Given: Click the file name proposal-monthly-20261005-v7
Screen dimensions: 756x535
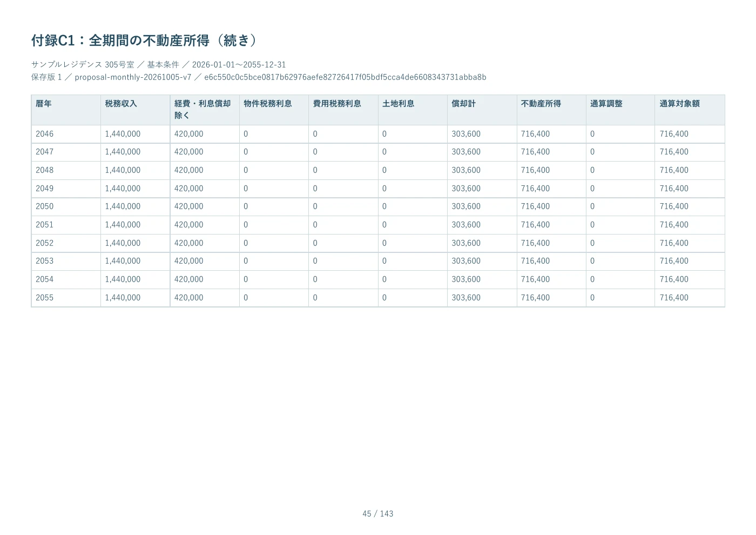Looking at the screenshot, I should pos(133,77).
